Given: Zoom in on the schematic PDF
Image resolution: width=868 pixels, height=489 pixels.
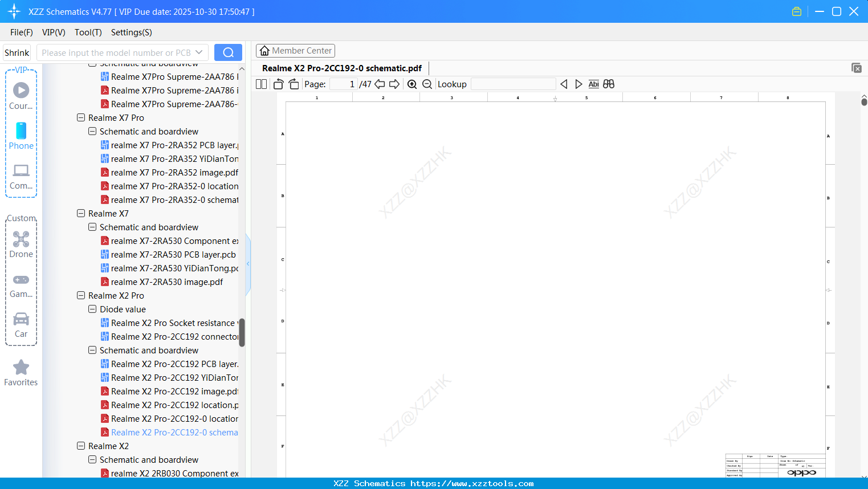Looking at the screenshot, I should (x=412, y=84).
